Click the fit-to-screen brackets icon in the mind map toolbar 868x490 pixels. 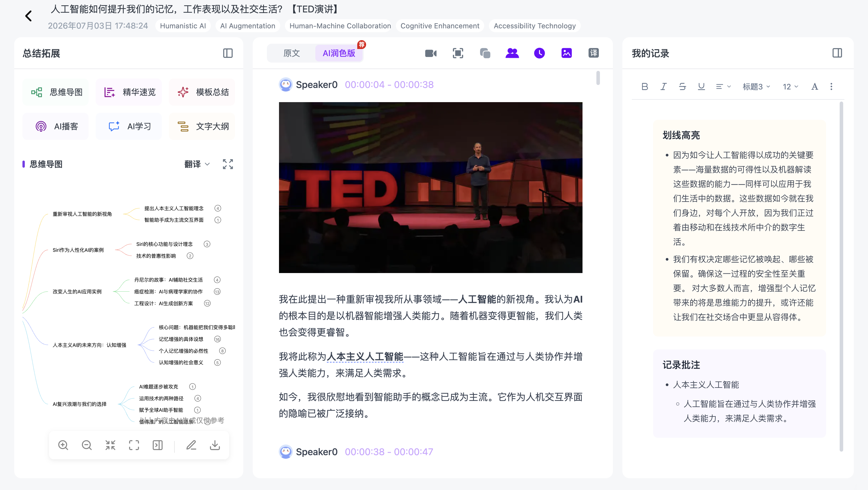click(x=134, y=445)
